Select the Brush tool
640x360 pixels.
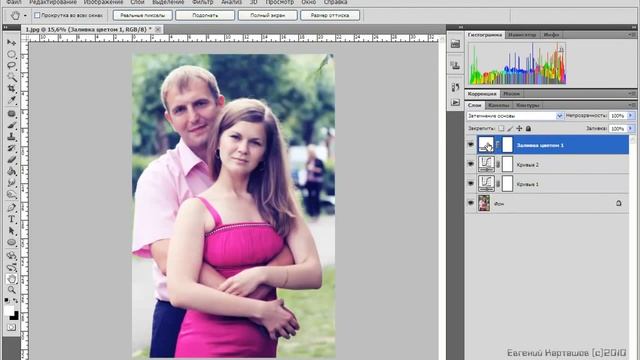[x=11, y=125]
